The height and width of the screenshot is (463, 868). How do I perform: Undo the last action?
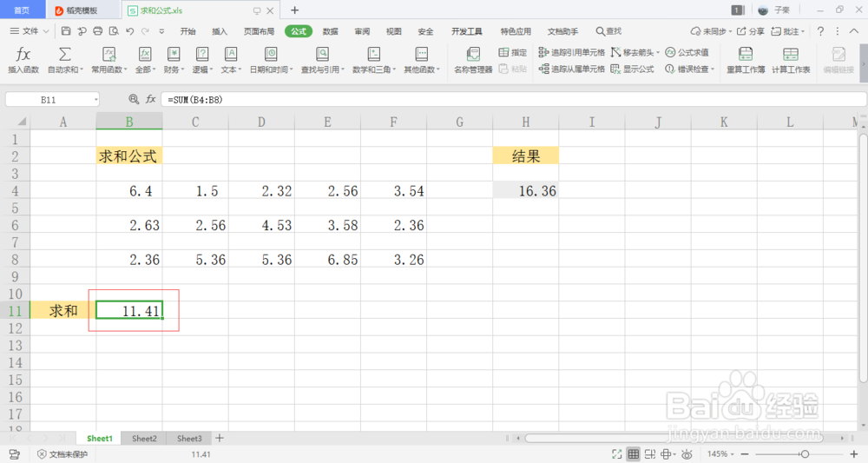[x=129, y=31]
